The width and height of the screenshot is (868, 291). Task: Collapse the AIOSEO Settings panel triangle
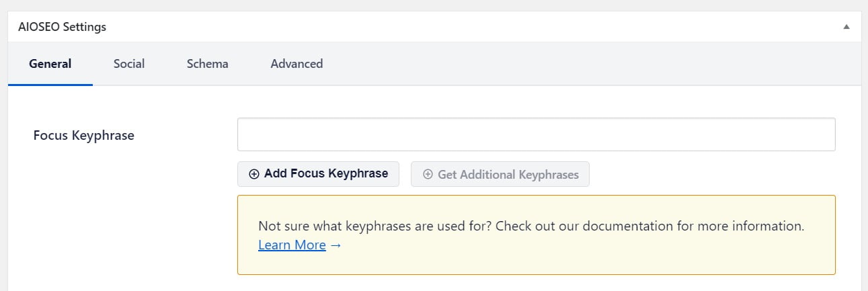click(846, 28)
